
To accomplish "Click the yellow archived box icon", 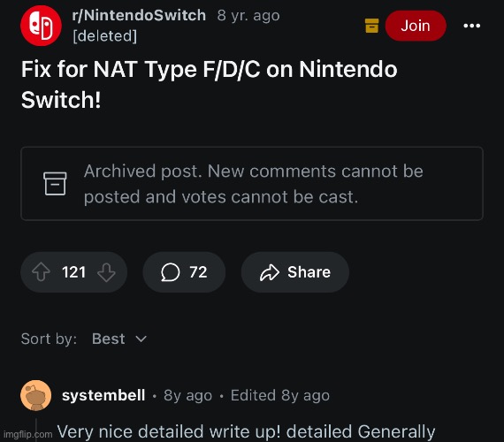I will coord(372,26).
